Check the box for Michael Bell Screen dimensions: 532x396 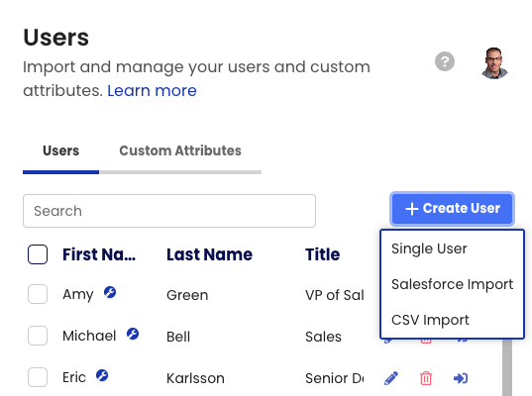38,336
